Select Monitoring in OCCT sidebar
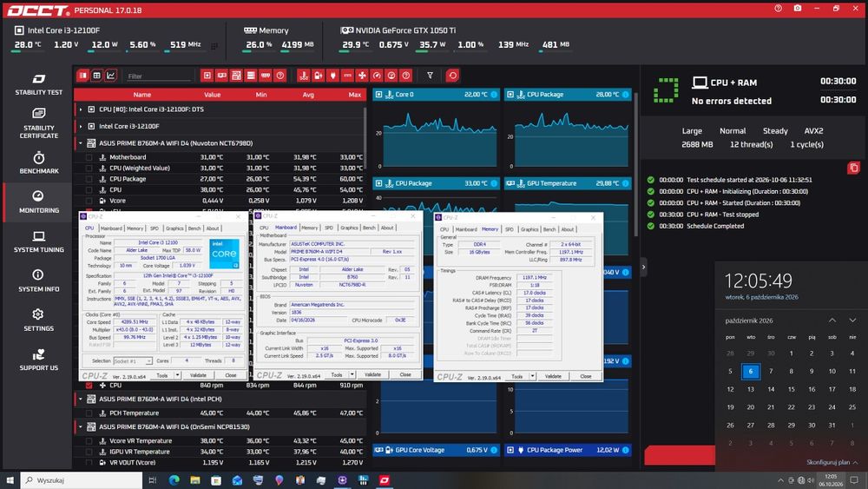868x489 pixels. pos(38,202)
